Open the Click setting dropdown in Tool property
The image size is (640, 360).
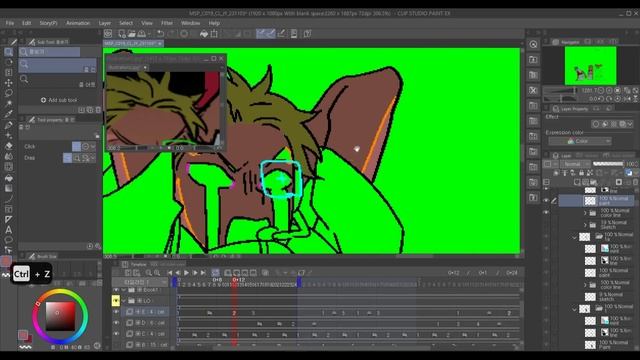click(x=93, y=147)
